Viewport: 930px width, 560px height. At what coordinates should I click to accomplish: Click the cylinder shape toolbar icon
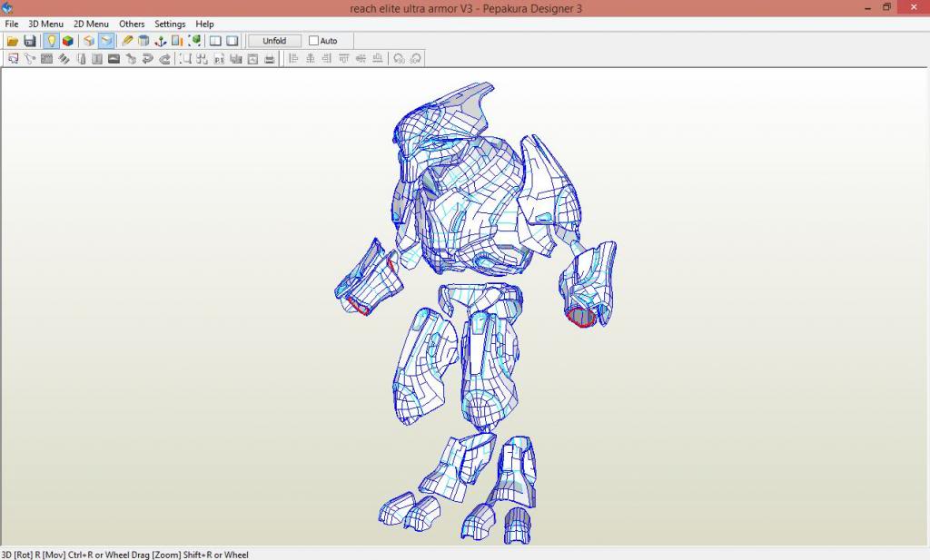(143, 41)
